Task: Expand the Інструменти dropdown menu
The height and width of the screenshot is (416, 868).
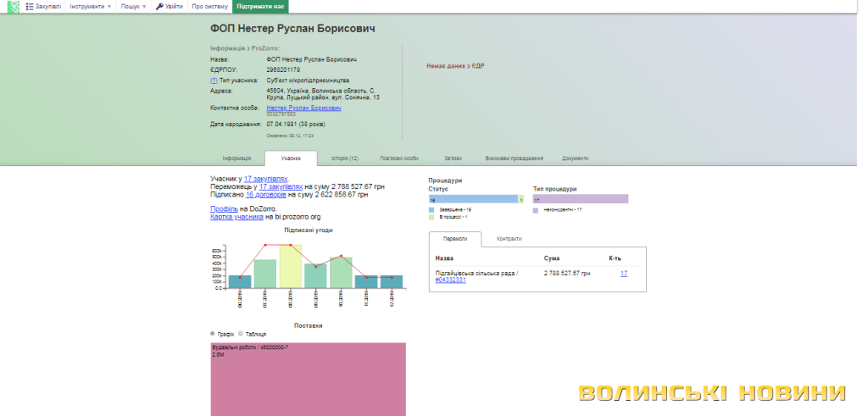Action: pyautogui.click(x=90, y=7)
